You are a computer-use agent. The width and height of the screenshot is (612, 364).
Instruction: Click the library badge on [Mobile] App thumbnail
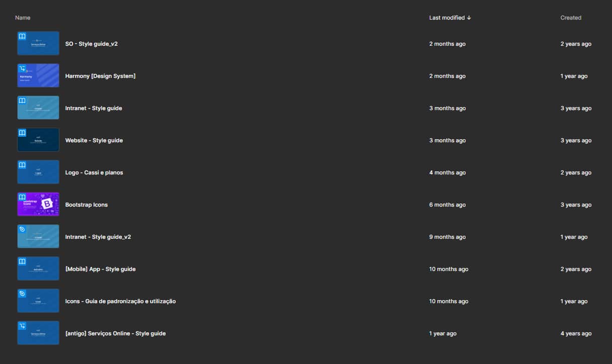tap(22, 261)
